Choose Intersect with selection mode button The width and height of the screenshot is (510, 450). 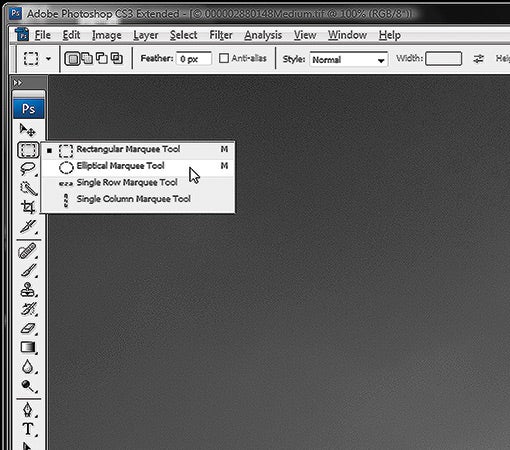(117, 58)
